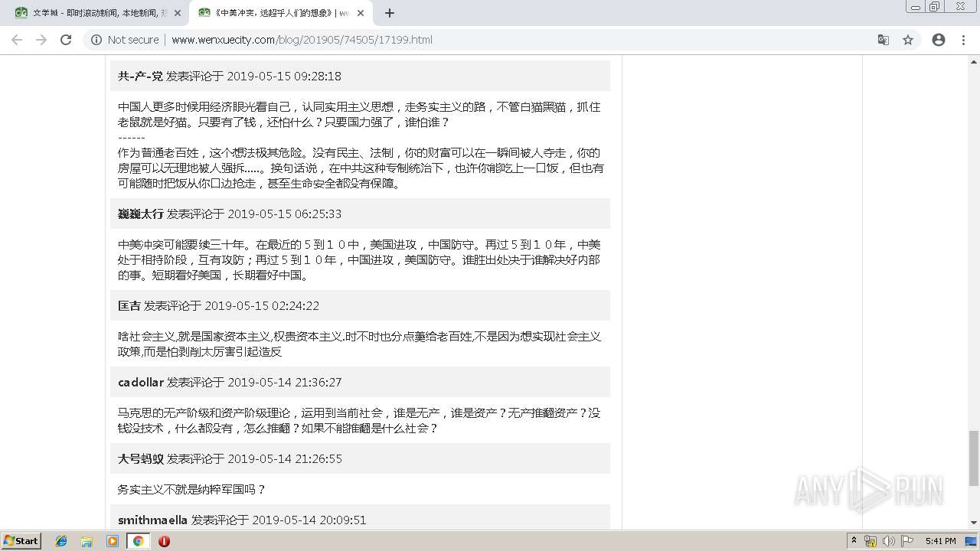Launch Internet Explorer from taskbar
Image resolution: width=980 pixels, height=551 pixels.
[x=61, y=541]
